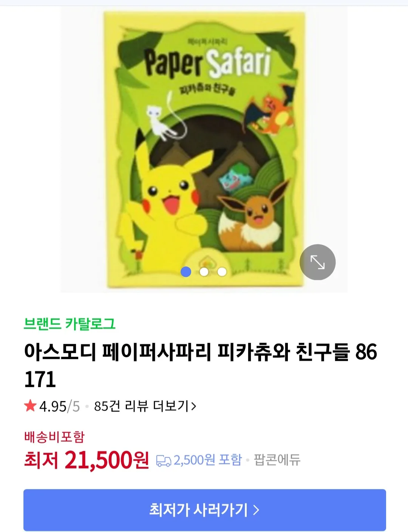This screenshot has height=532, width=408.
Task: Tap the delivery truck icon
Action: coord(164,461)
